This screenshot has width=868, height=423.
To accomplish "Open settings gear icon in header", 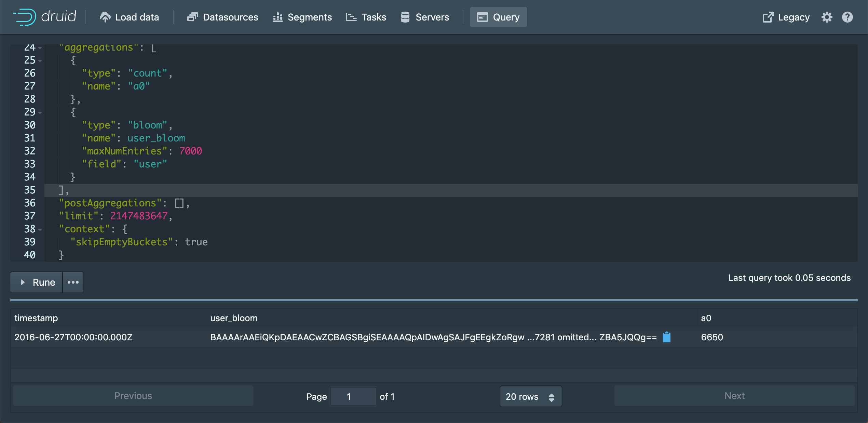I will [827, 17].
